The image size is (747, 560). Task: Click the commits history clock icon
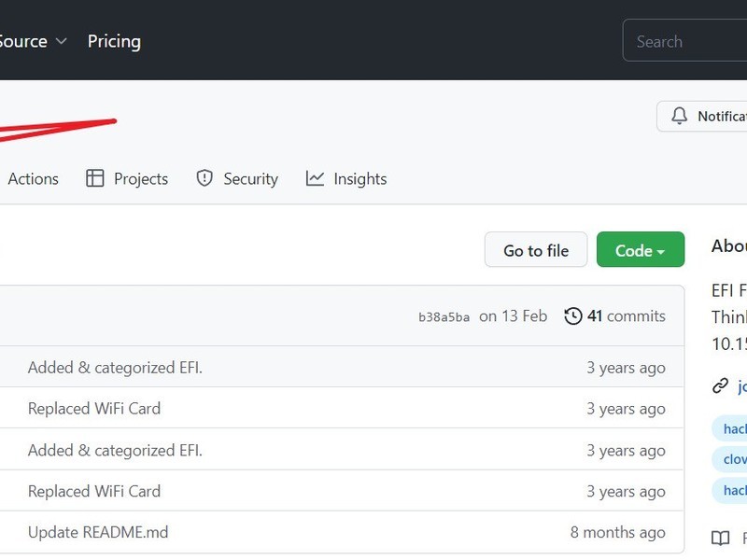point(573,316)
